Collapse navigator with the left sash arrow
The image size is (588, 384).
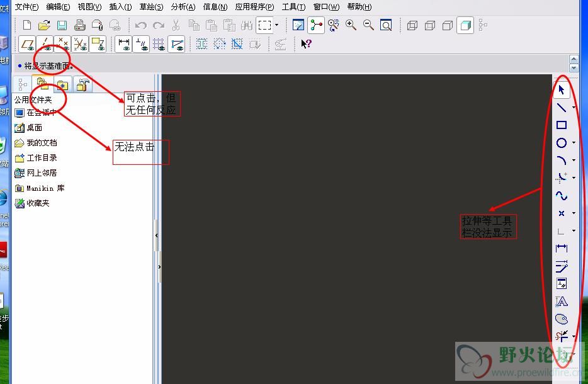pyautogui.click(x=156, y=235)
